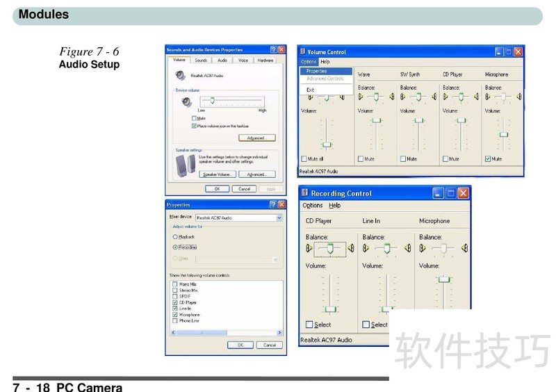Switch to the Sounds tab
Viewport: 556px width, 392px height.
coord(201,60)
